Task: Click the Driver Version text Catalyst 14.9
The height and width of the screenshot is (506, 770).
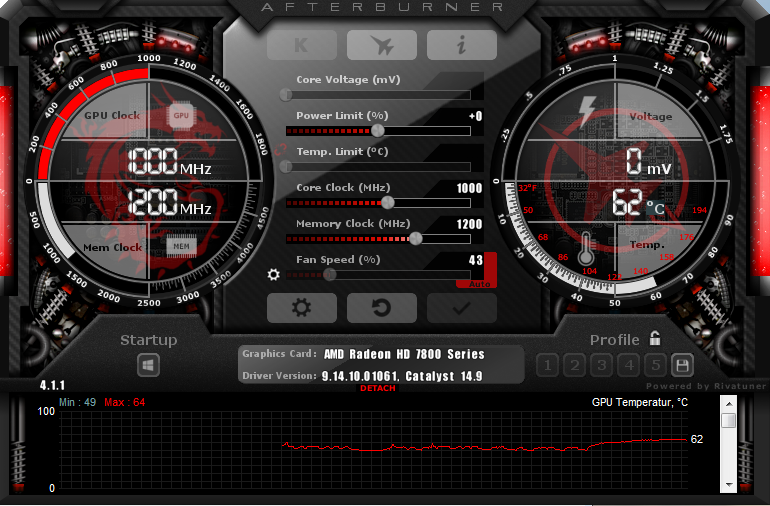Action: point(444,376)
